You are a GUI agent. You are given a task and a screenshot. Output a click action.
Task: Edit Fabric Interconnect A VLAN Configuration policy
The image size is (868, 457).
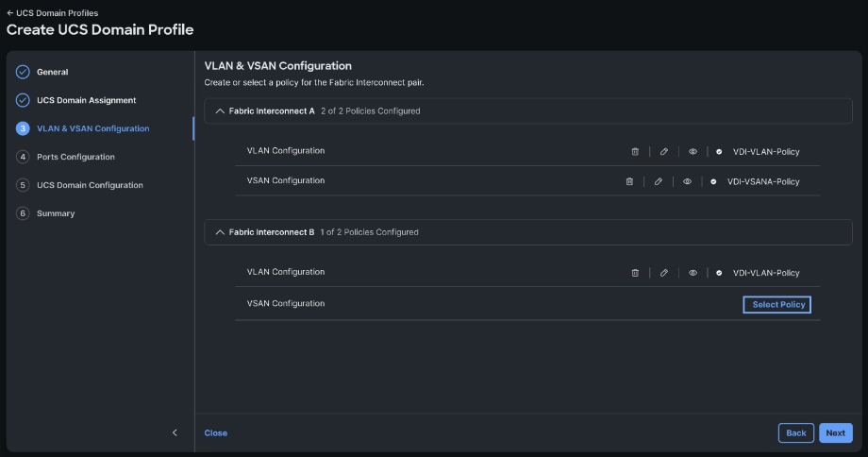coord(663,151)
